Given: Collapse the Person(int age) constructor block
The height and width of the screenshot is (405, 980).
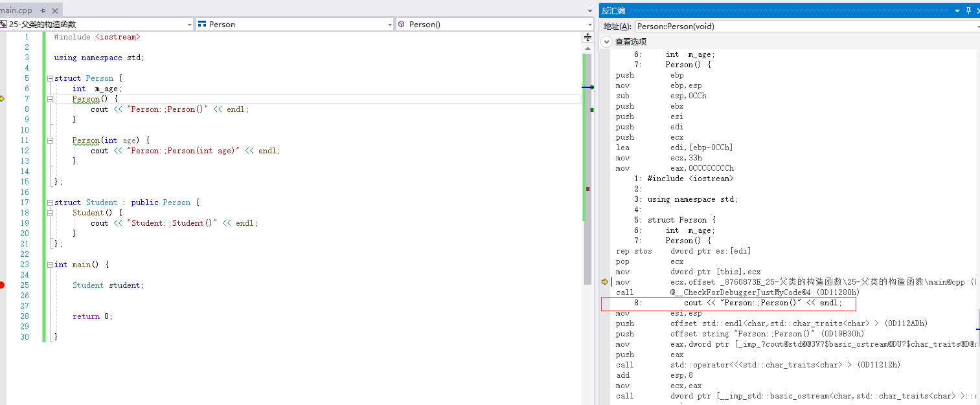Looking at the screenshot, I should point(51,140).
